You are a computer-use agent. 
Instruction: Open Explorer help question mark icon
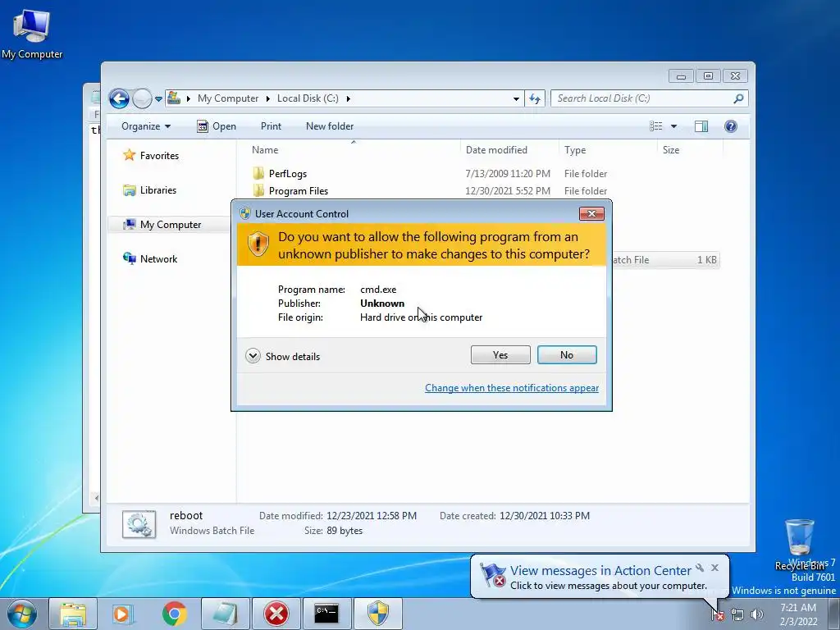click(x=731, y=126)
